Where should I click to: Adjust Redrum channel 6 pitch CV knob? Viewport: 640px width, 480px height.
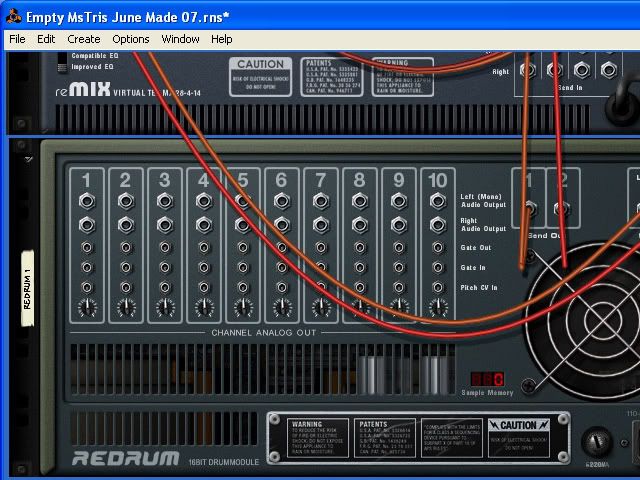click(x=282, y=308)
